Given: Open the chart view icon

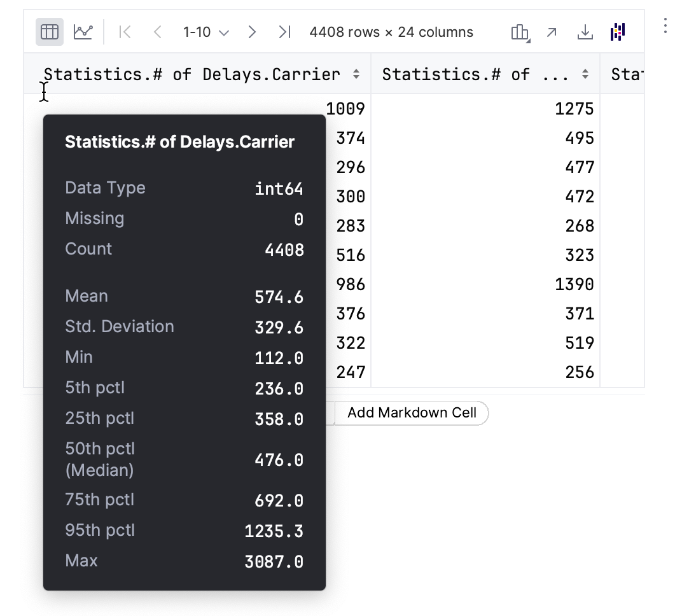Looking at the screenshot, I should tap(84, 32).
